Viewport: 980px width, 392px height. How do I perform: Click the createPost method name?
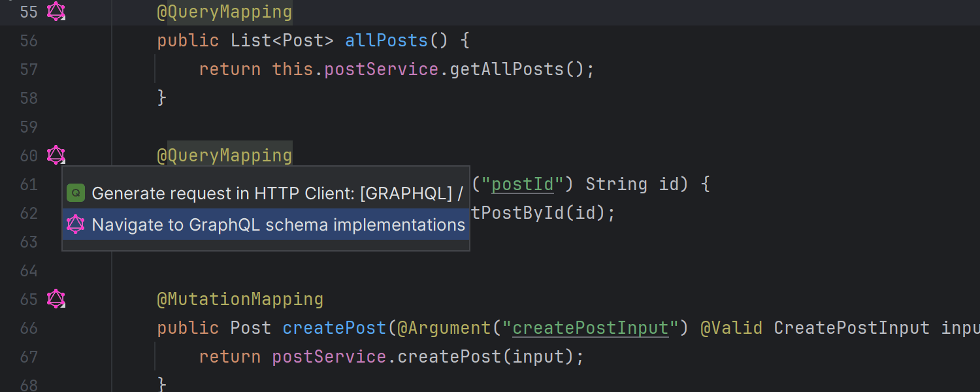335,328
